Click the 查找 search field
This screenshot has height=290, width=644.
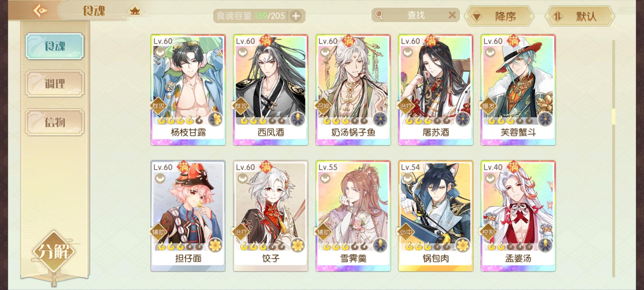(x=416, y=15)
